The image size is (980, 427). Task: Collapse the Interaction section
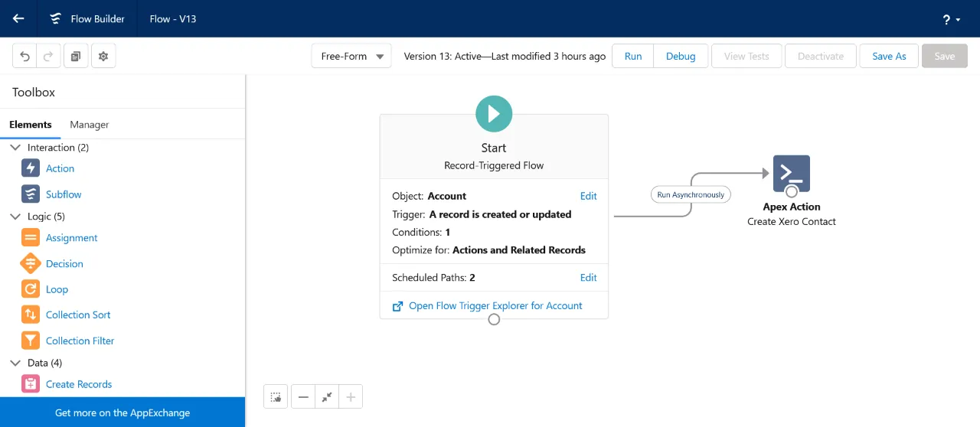coord(15,147)
